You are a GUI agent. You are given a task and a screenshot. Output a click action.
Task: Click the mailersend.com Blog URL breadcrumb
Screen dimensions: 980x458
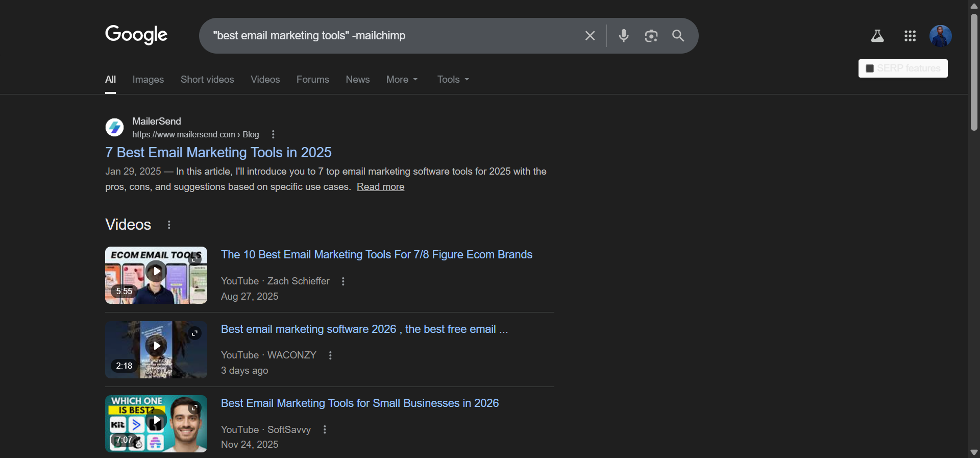pyautogui.click(x=195, y=134)
